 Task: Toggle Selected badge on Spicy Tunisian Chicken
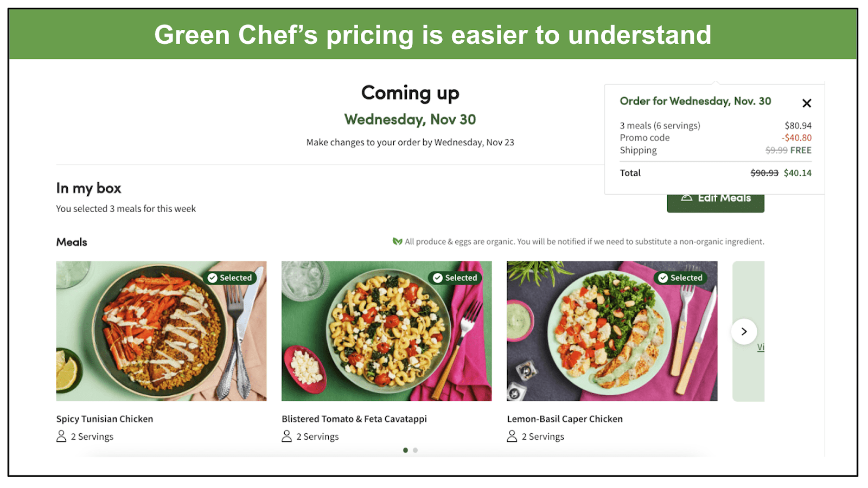click(231, 278)
